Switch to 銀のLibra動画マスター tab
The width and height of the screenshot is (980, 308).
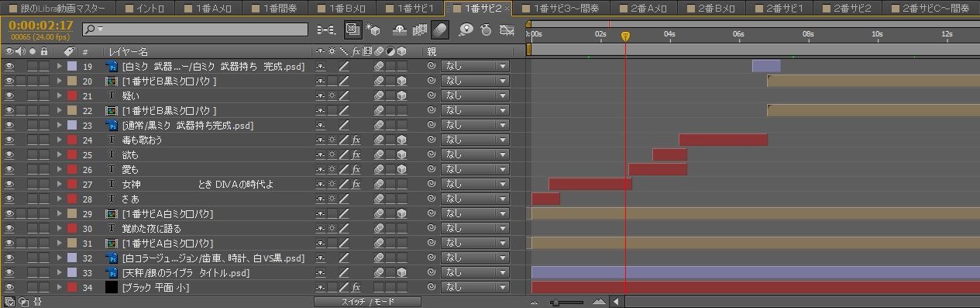click(58, 9)
